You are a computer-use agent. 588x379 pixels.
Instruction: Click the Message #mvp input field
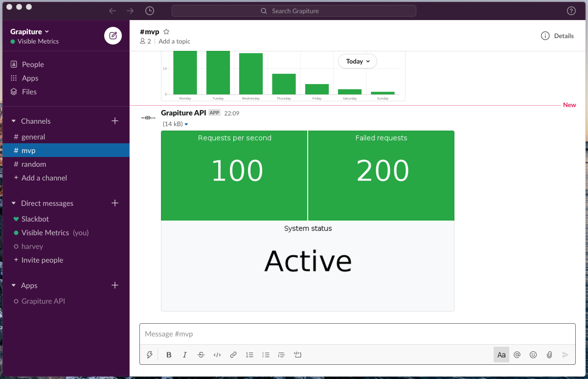click(x=357, y=334)
